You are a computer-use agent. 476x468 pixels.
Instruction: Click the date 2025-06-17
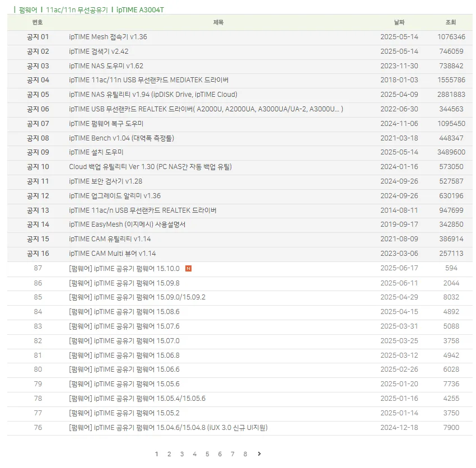click(x=399, y=268)
